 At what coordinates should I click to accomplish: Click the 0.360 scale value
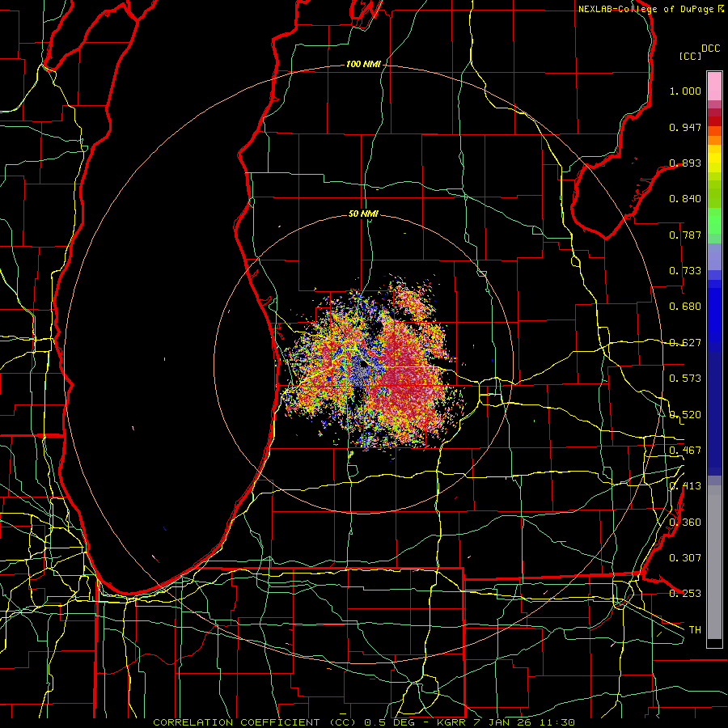[x=685, y=523]
